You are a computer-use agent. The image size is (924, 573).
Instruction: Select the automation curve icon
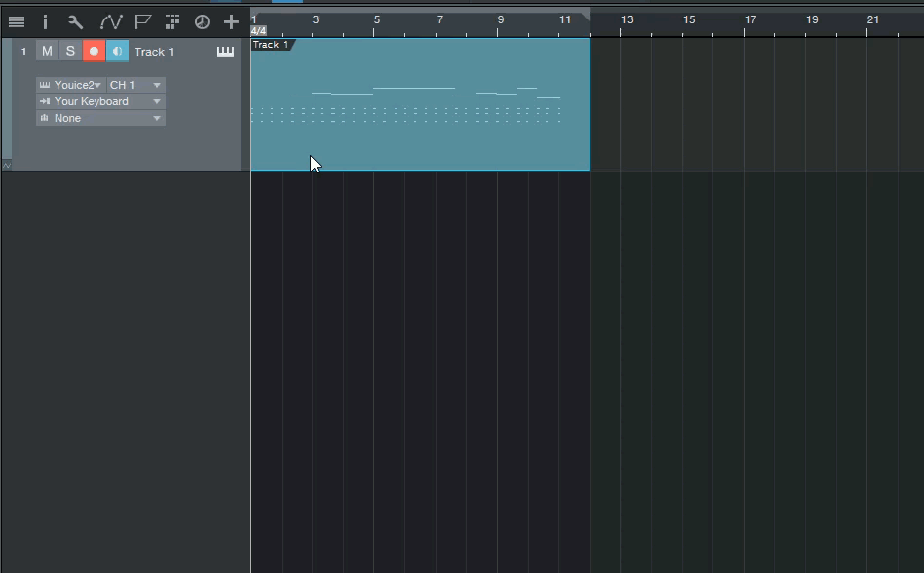coord(111,21)
